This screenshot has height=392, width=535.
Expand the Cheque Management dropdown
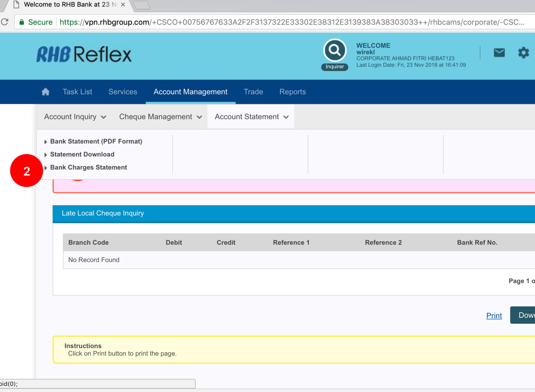point(160,117)
